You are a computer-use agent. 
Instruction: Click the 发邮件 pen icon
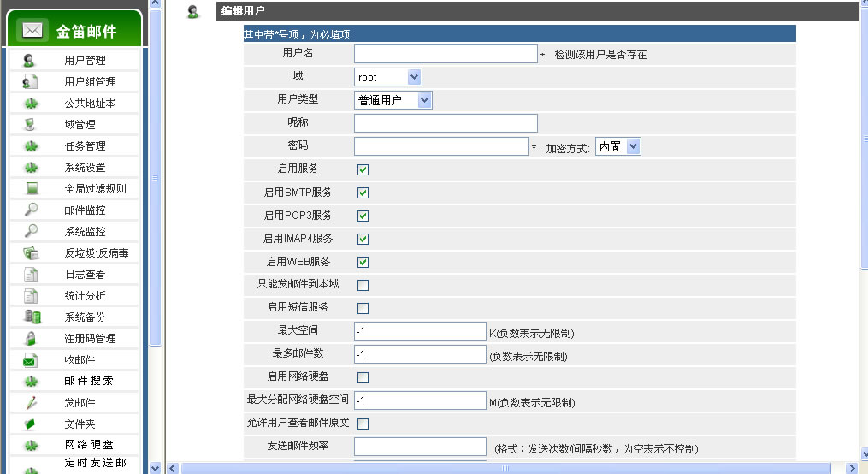click(31, 402)
